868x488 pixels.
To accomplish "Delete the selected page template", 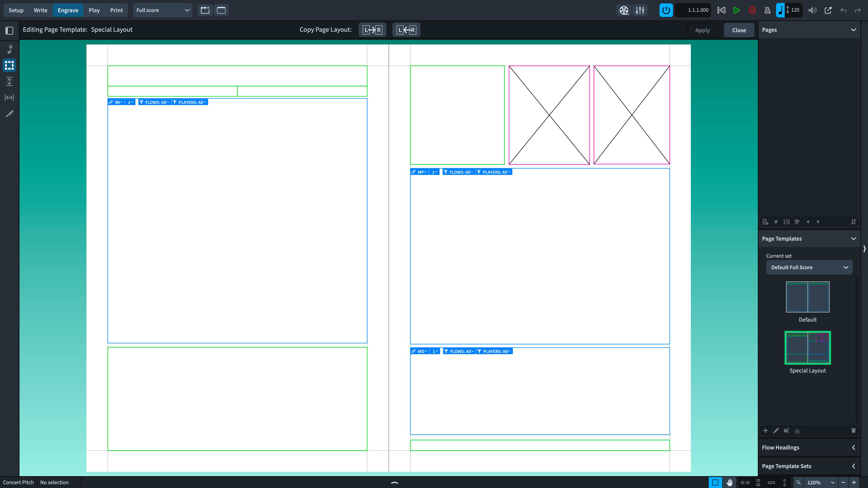I will coord(853,430).
